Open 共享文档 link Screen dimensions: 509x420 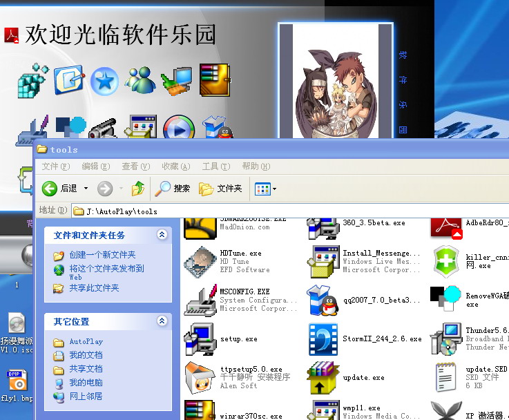click(86, 369)
